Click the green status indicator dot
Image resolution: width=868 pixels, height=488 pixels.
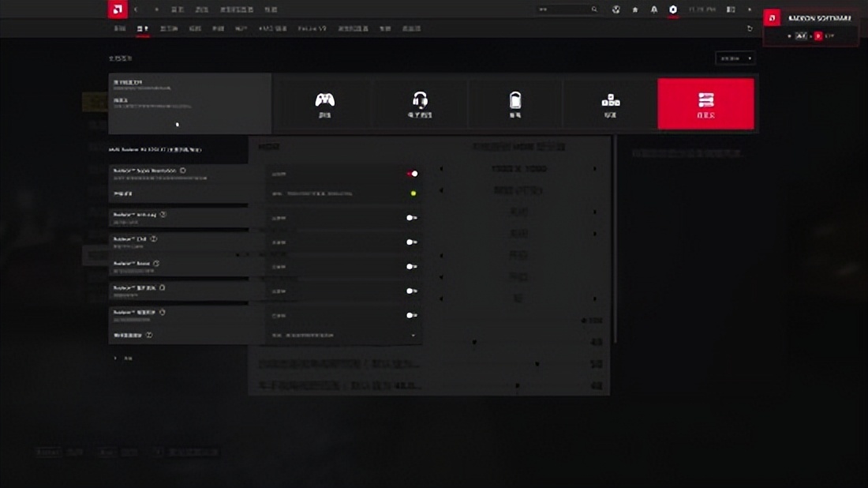coord(413,193)
